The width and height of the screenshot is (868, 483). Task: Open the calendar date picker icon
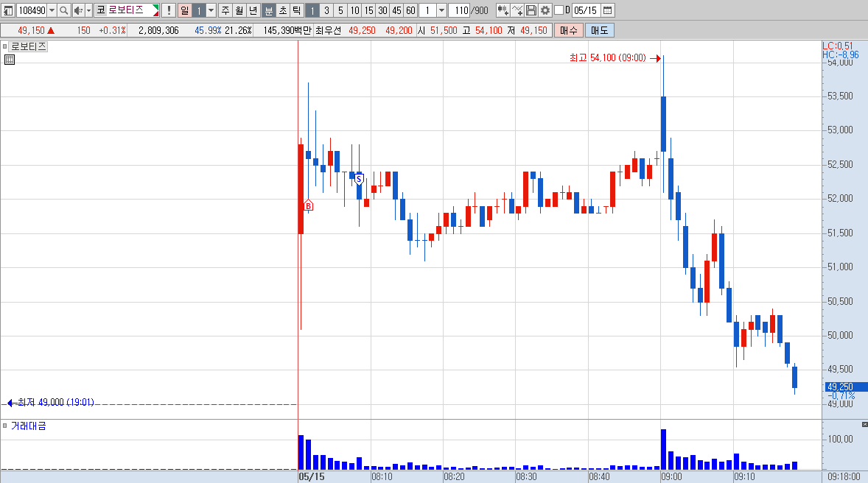(607, 10)
